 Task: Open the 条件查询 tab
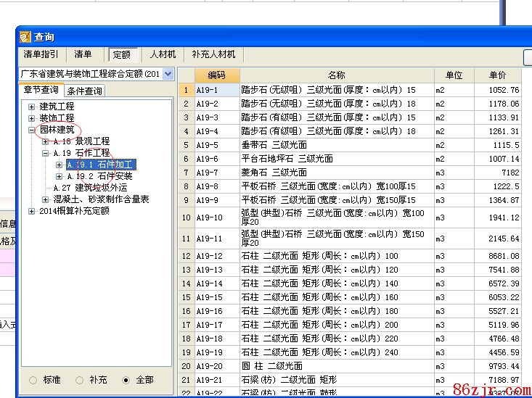(84, 91)
